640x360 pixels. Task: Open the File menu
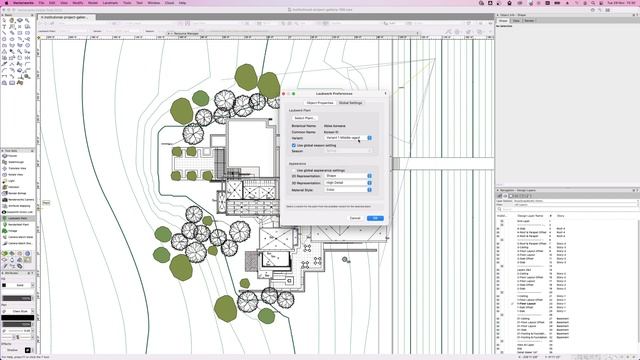click(x=41, y=3)
